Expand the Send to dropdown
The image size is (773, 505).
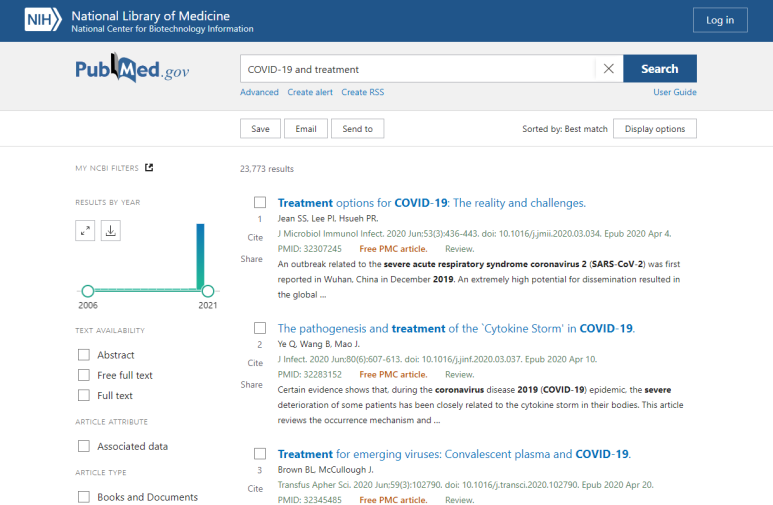[x=357, y=129]
